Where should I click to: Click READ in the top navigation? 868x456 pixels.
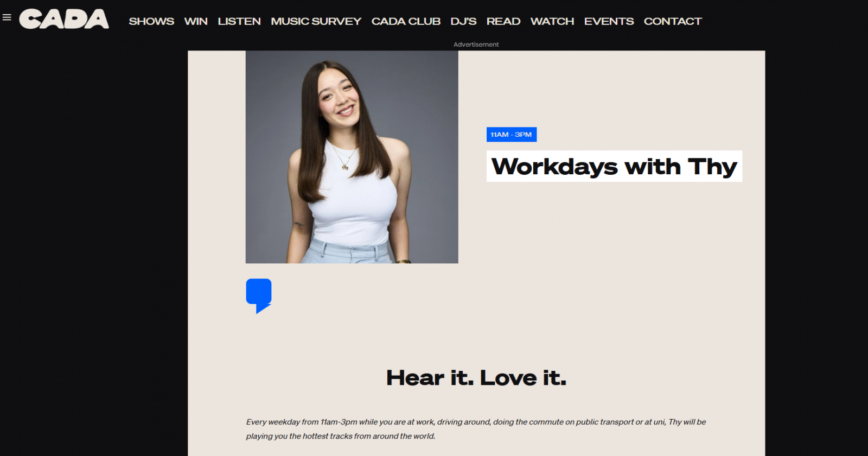503,21
